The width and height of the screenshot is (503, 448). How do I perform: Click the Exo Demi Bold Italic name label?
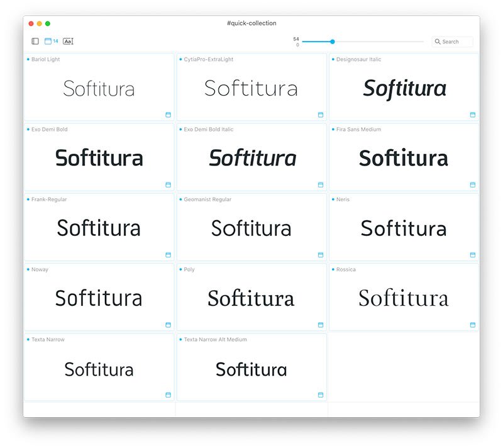(x=209, y=130)
